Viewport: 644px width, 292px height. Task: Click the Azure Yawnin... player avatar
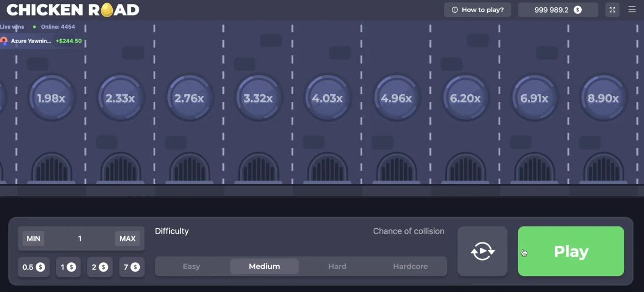coord(4,41)
